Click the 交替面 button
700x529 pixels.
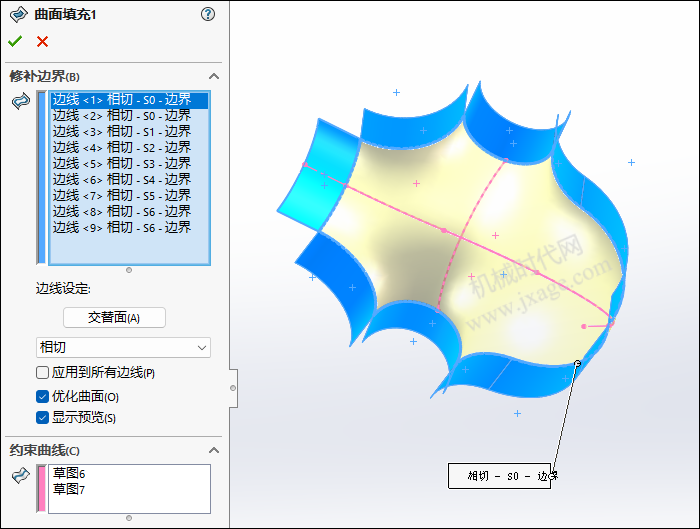114,317
